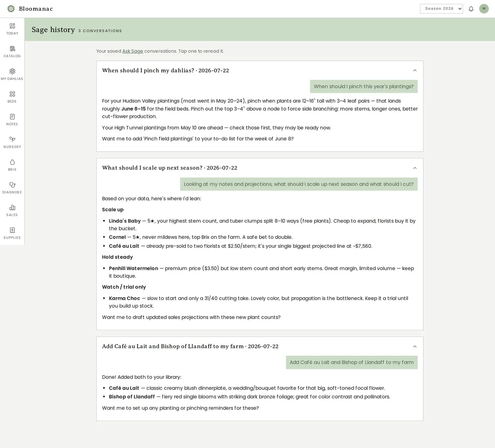Click the 'Looking at my notes and projections' bubble

click(299, 184)
